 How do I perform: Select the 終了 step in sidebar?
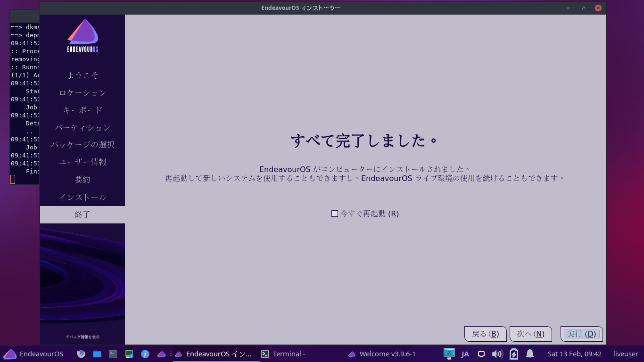[83, 214]
